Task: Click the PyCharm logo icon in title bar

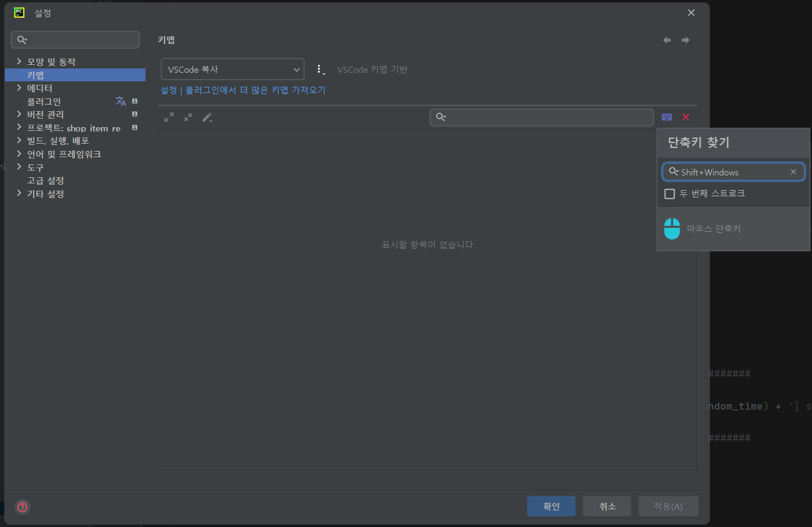Action: 19,12
